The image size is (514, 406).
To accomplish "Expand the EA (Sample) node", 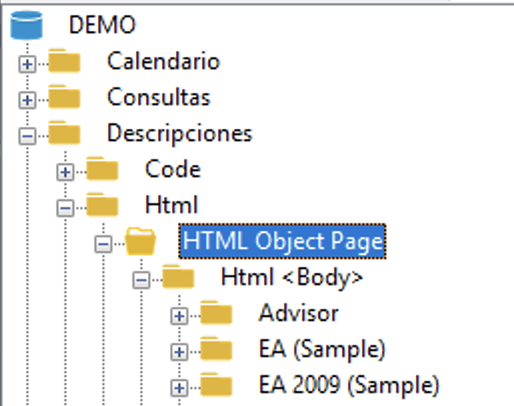I will click(x=179, y=352).
